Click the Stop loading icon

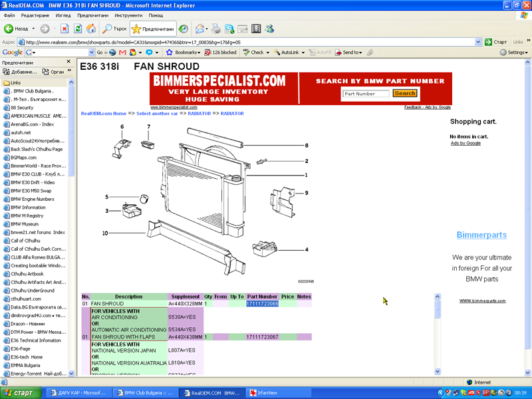click(65, 29)
